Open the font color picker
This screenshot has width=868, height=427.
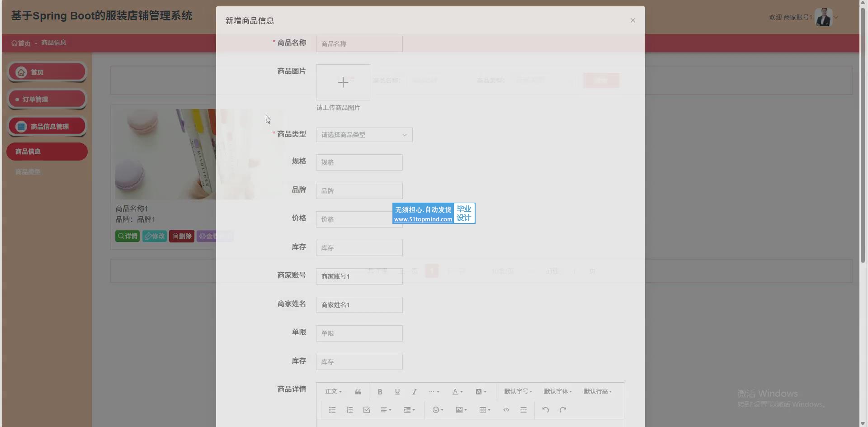tap(458, 392)
